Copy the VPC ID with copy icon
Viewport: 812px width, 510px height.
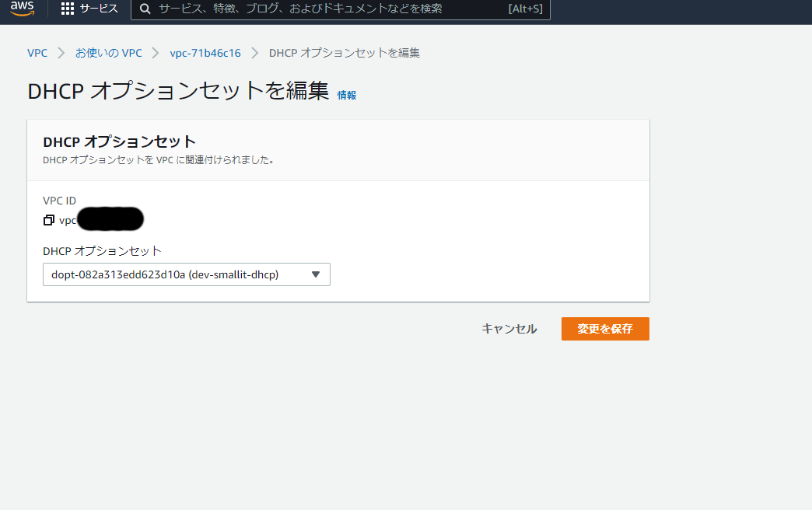49,220
